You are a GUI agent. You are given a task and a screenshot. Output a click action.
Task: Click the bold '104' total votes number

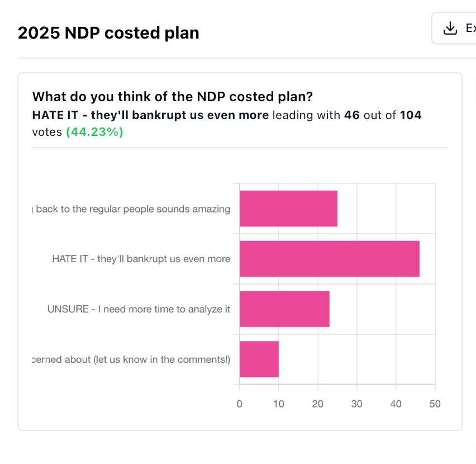click(411, 115)
